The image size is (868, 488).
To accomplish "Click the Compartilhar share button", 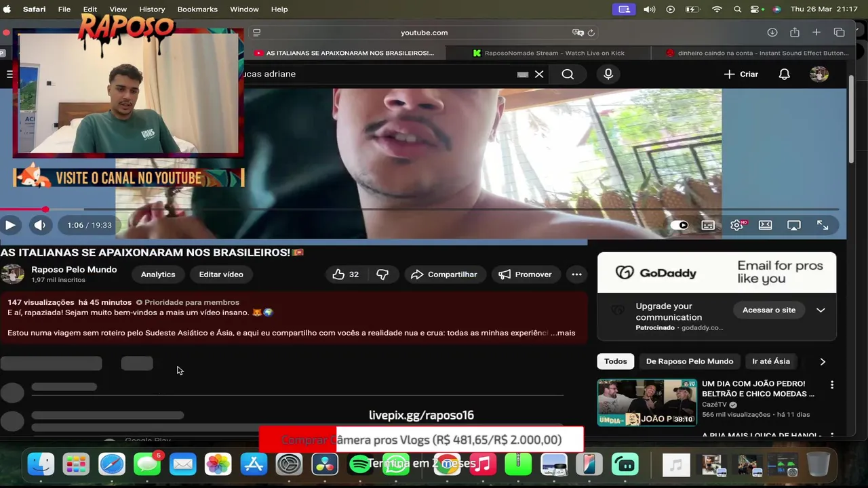I will (446, 274).
